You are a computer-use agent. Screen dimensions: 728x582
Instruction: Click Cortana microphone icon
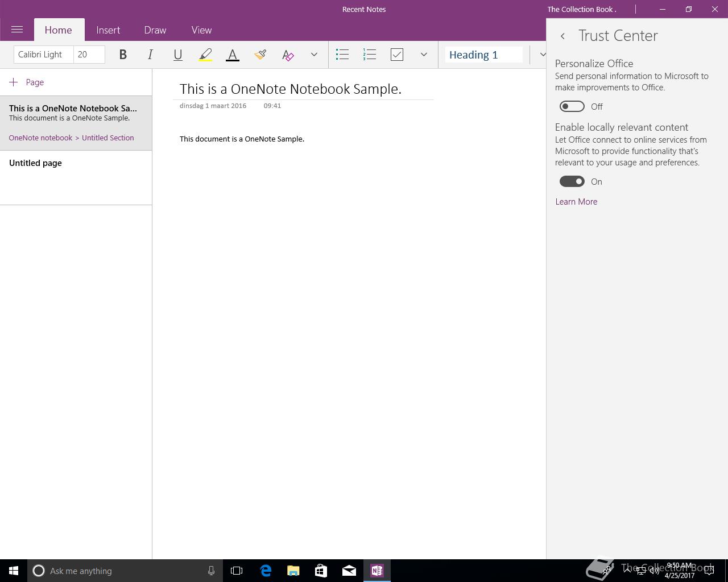tap(211, 571)
